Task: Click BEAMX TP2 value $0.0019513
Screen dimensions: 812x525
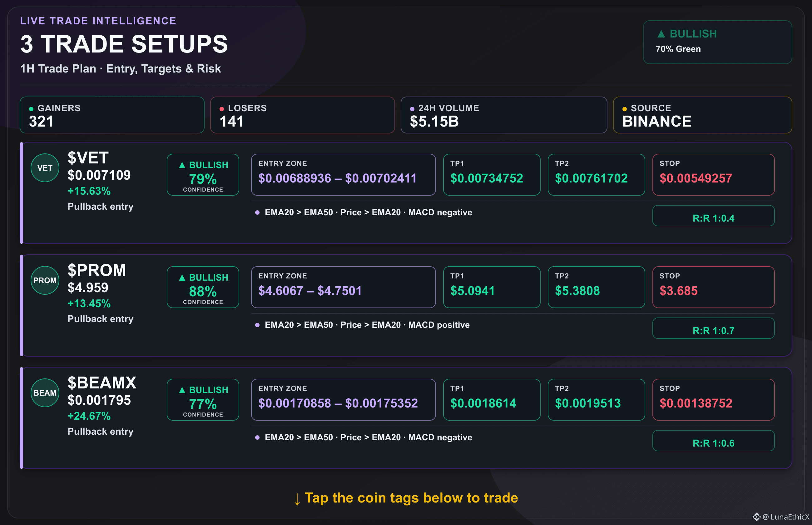Action: pos(587,403)
